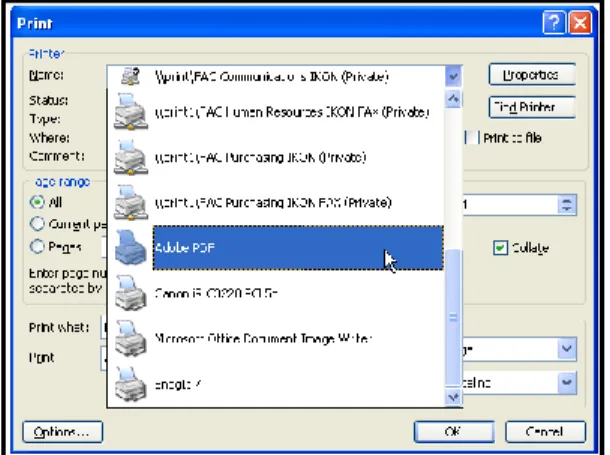Click the Canon iR C3220 PCL5c printer icon
The image size is (610, 455).
131,293
